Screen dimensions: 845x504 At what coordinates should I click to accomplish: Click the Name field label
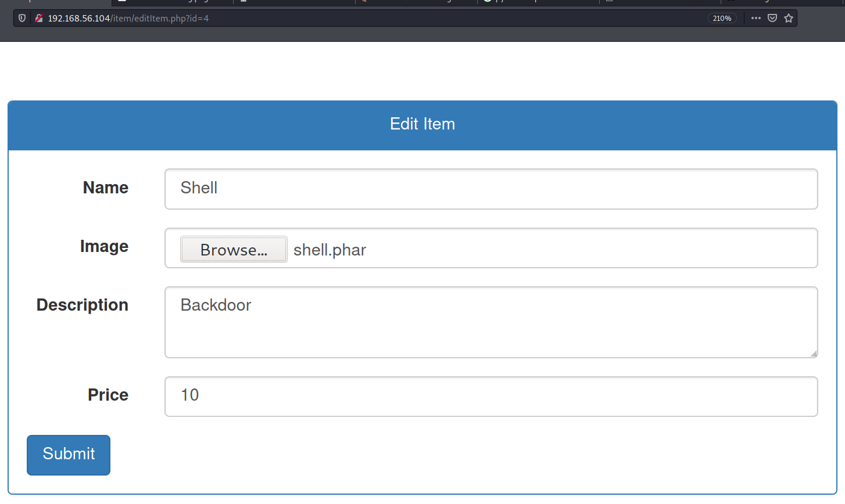[x=105, y=188]
